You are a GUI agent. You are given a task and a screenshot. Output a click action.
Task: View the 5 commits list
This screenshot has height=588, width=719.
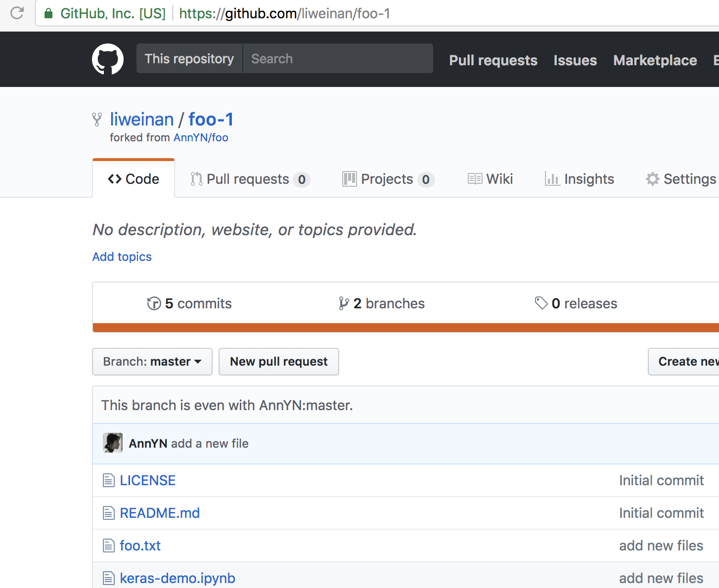tap(189, 303)
